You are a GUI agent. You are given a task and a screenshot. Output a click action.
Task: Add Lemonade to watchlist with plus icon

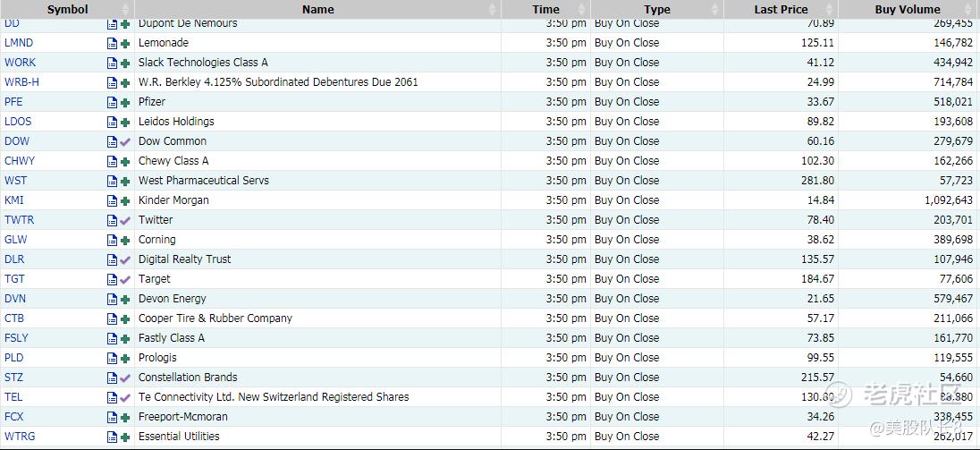(x=125, y=44)
